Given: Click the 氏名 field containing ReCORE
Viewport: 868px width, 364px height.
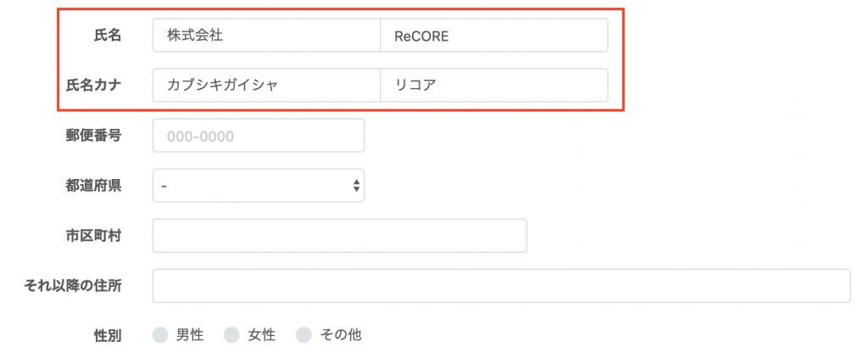Looking at the screenshot, I should (x=494, y=36).
